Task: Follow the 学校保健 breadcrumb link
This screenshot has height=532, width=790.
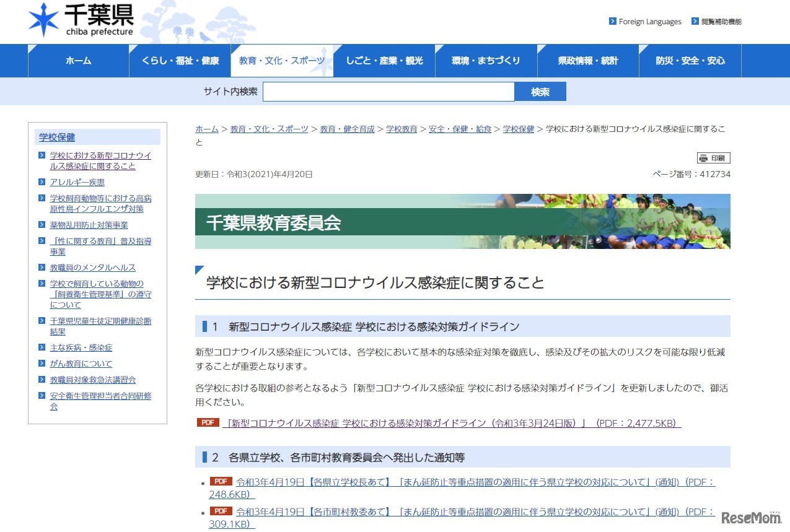Action: pos(518,129)
